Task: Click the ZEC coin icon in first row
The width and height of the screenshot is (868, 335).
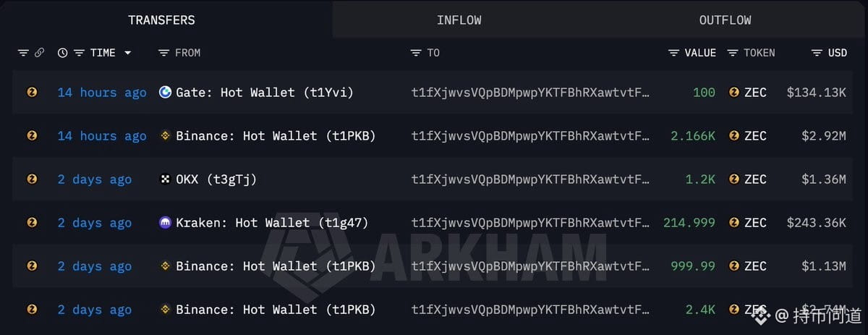Action: click(32, 92)
